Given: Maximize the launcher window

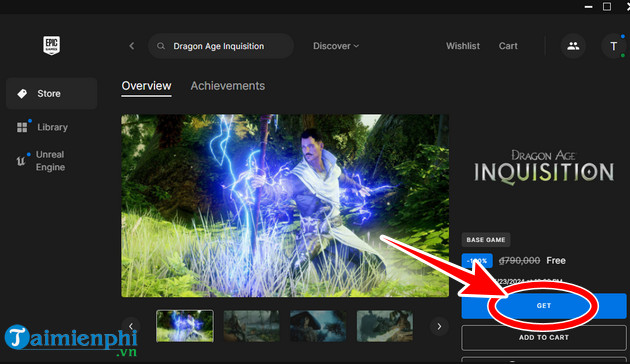Looking at the screenshot, I should pos(607,6).
